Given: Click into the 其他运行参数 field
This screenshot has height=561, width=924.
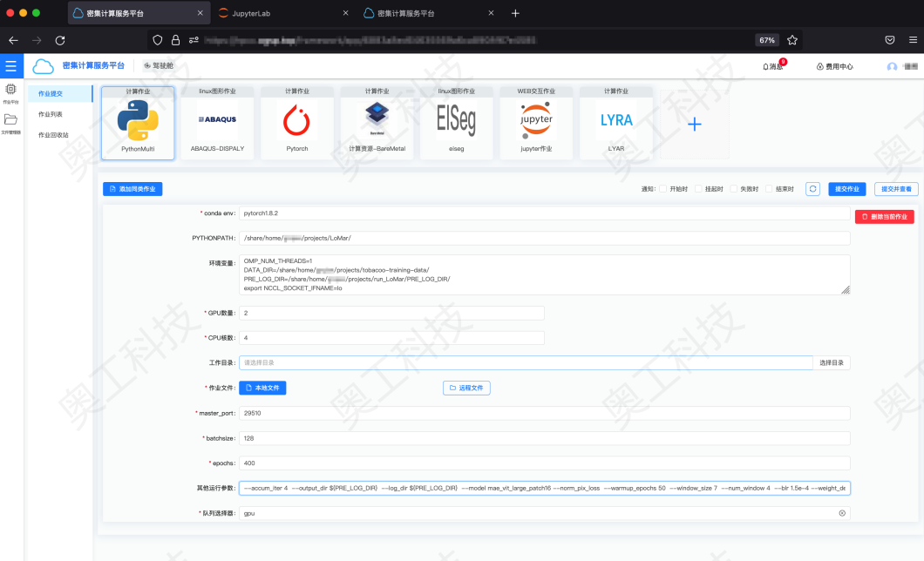Looking at the screenshot, I should pyautogui.click(x=545, y=488).
